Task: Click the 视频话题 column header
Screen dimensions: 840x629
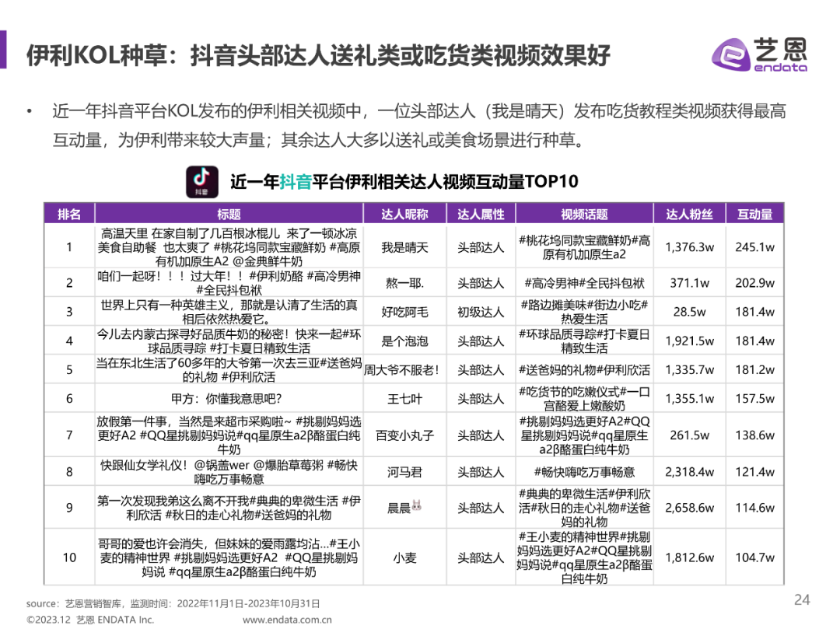Action: (x=584, y=214)
